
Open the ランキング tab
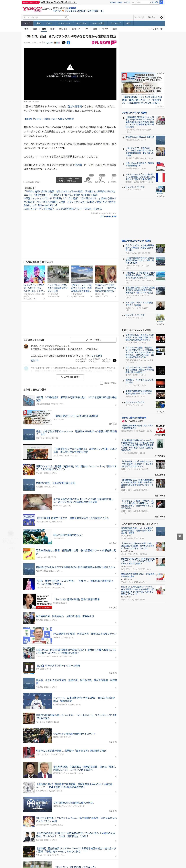click(115, 24)
